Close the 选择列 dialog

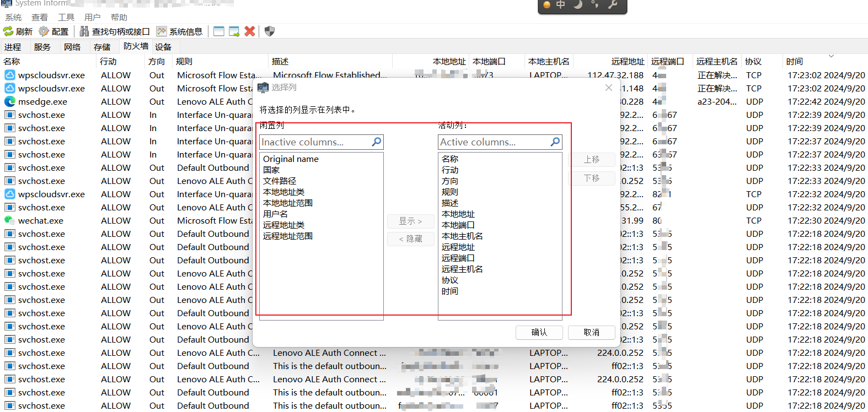pos(609,88)
